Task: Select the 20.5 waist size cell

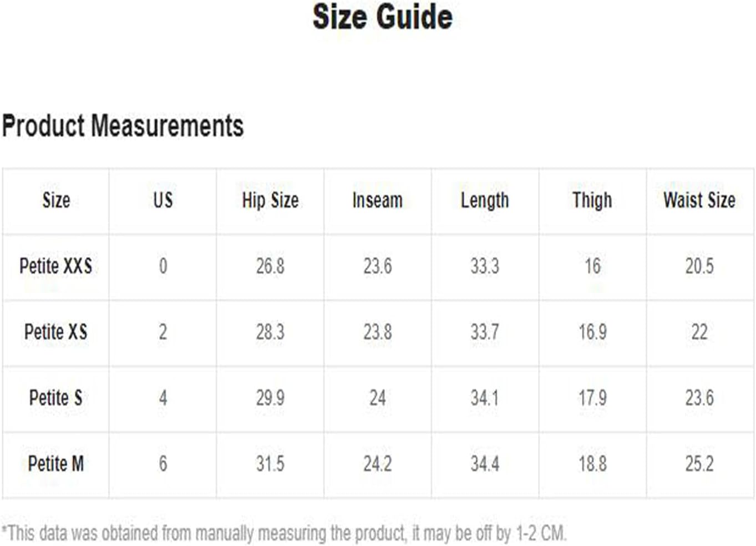Action: coord(699,266)
